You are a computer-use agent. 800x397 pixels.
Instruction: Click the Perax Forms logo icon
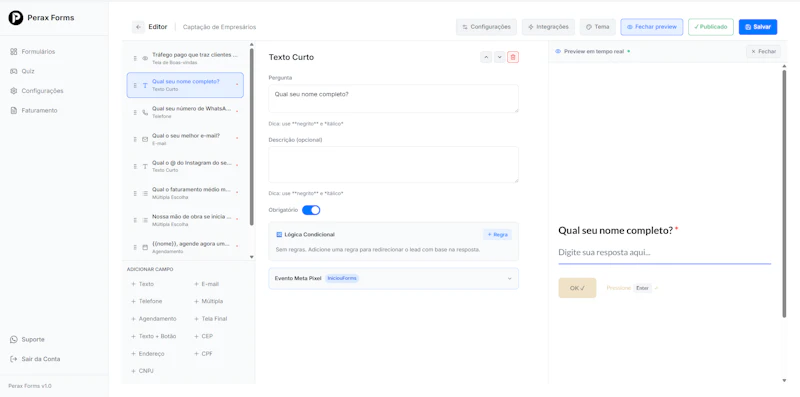(16, 18)
